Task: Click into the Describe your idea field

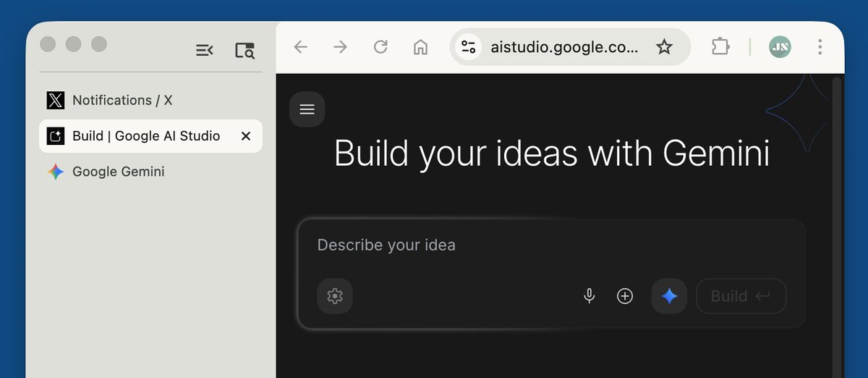Action: (551, 245)
